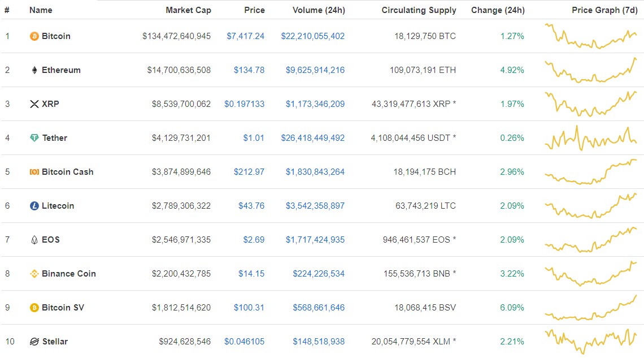Sort by the # rank column header
Screen dimensions: 644x358
pos(7,10)
